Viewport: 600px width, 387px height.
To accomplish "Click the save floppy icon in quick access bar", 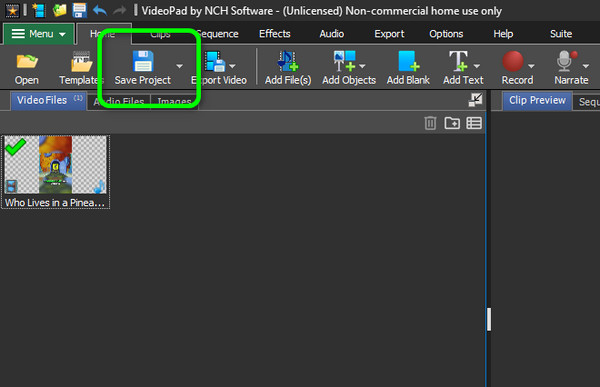I will point(80,10).
